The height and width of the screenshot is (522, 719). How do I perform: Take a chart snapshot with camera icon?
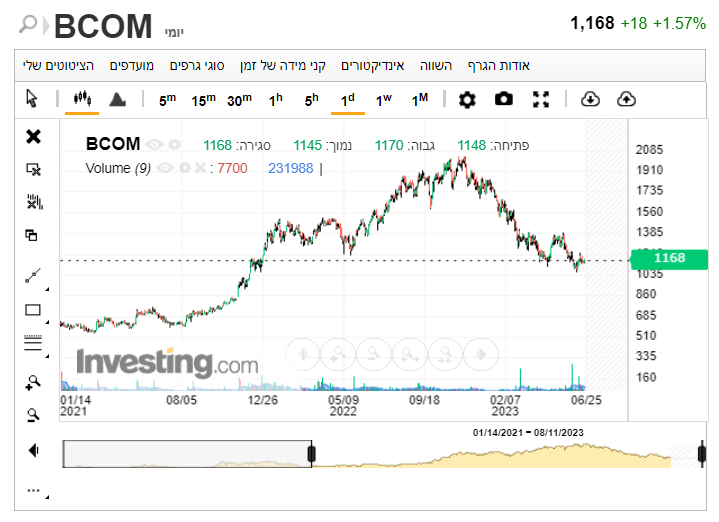[x=504, y=99]
